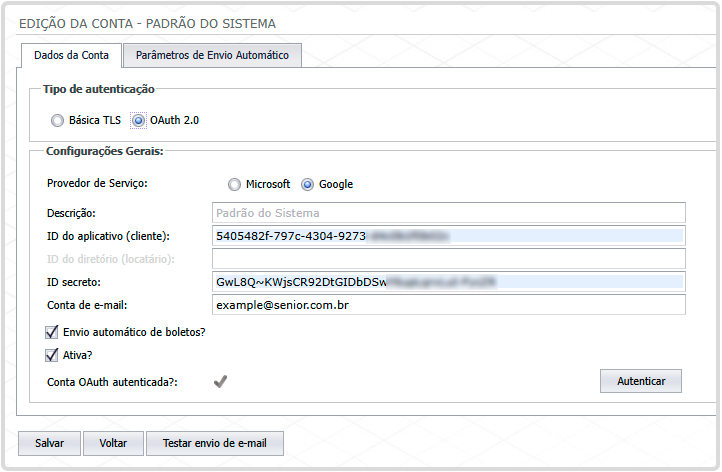Click the Salvar button
Viewport: 722px width, 472px height.
(x=49, y=442)
